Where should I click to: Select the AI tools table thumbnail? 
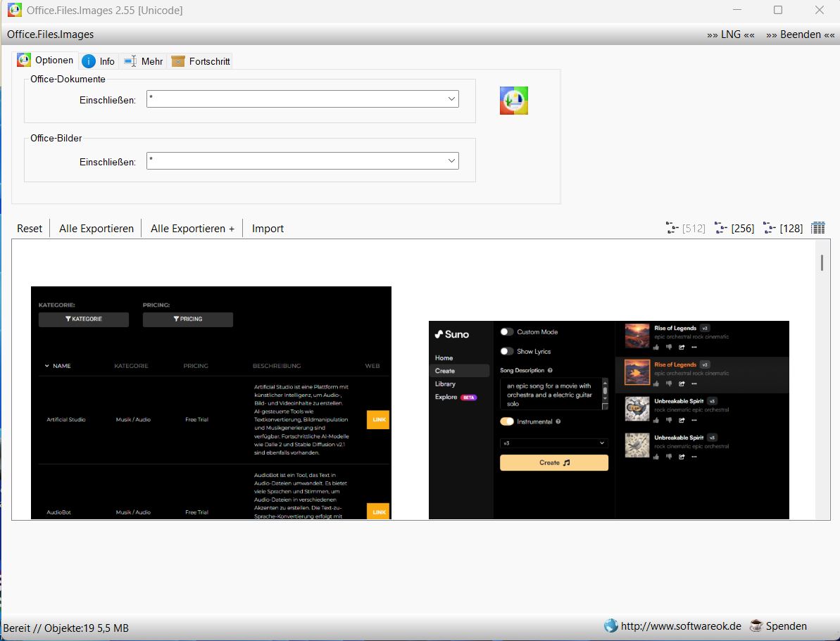(211, 402)
